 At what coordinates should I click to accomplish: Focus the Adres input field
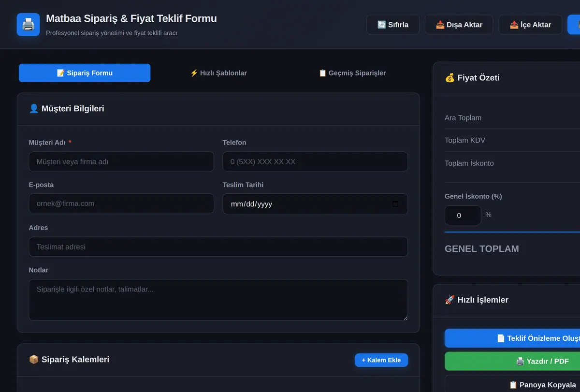[x=218, y=247]
